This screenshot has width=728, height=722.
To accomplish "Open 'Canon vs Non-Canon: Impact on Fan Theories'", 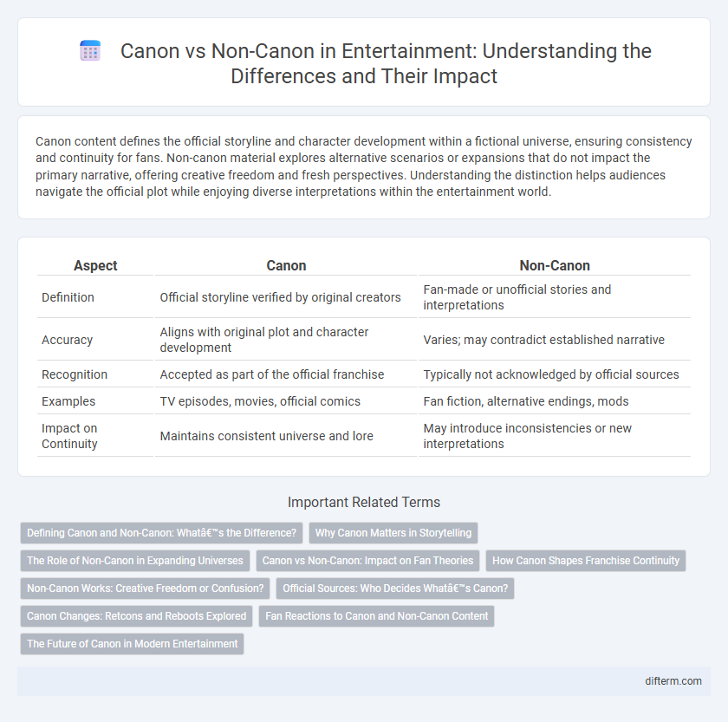I will (367, 561).
